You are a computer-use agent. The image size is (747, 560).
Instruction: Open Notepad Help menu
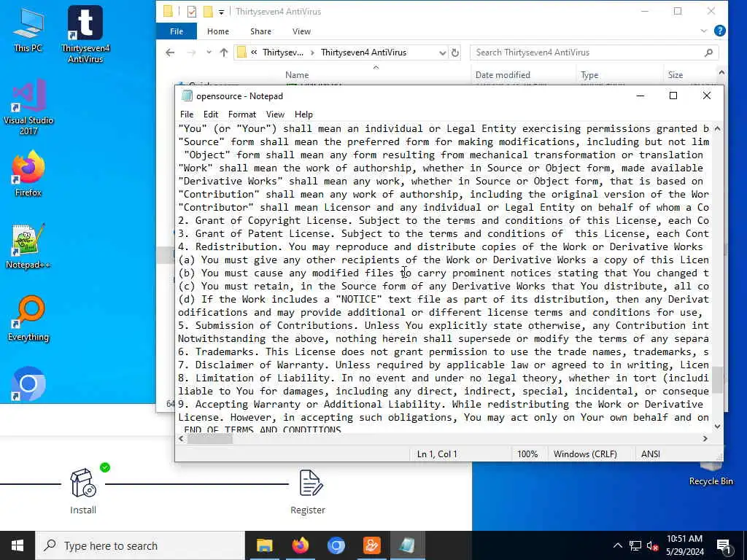(303, 114)
